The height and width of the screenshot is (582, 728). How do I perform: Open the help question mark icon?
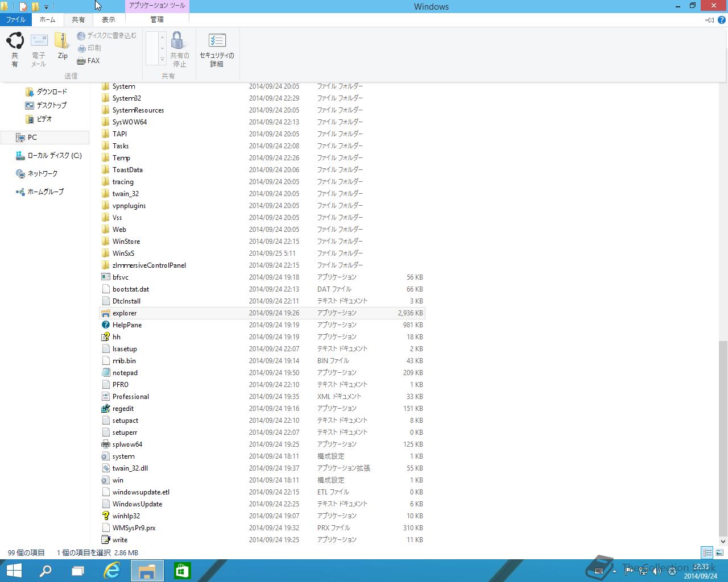[722, 20]
